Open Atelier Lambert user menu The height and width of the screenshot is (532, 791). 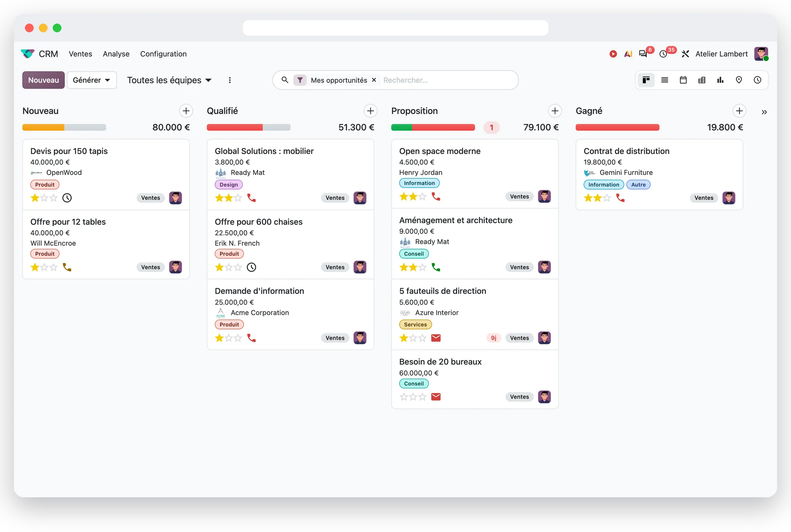coord(722,54)
